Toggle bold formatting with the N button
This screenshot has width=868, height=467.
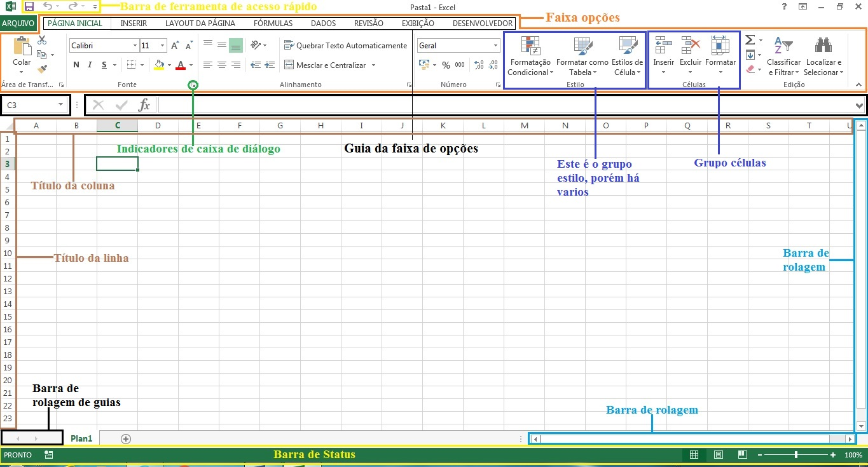pos(76,64)
